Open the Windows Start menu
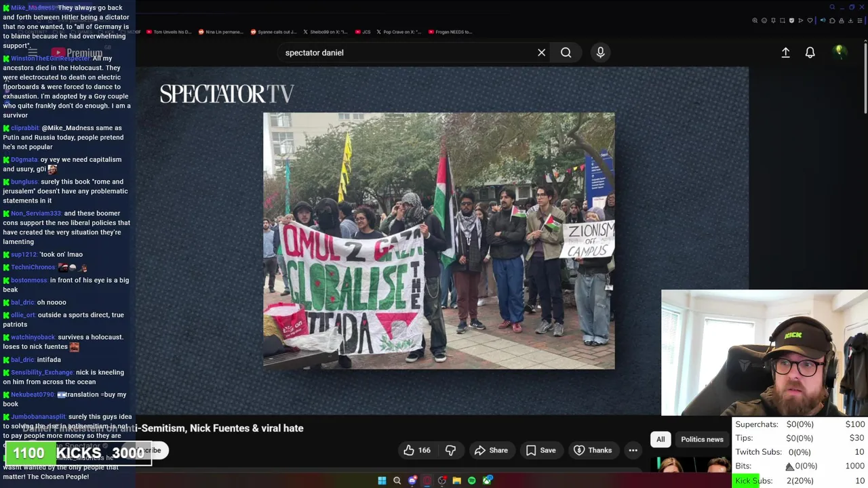The image size is (868, 488). 382,481
